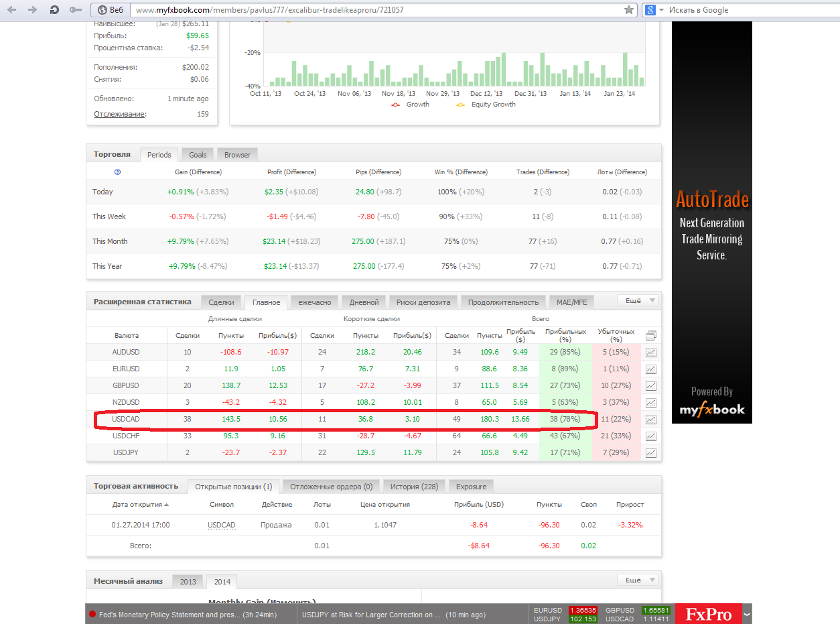Click the USDCAD quote 1.11411 in the ticker
The image size is (840, 624).
(x=656, y=619)
